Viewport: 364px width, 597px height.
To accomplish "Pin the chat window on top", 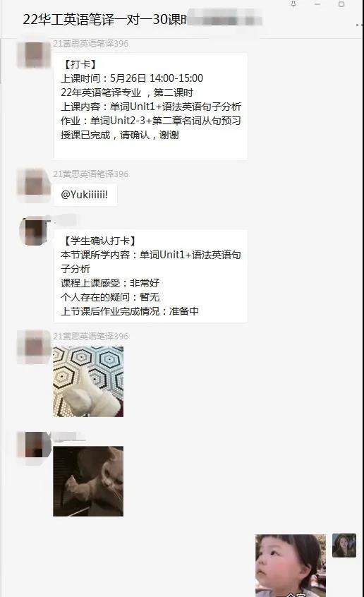I will tap(293, 4).
